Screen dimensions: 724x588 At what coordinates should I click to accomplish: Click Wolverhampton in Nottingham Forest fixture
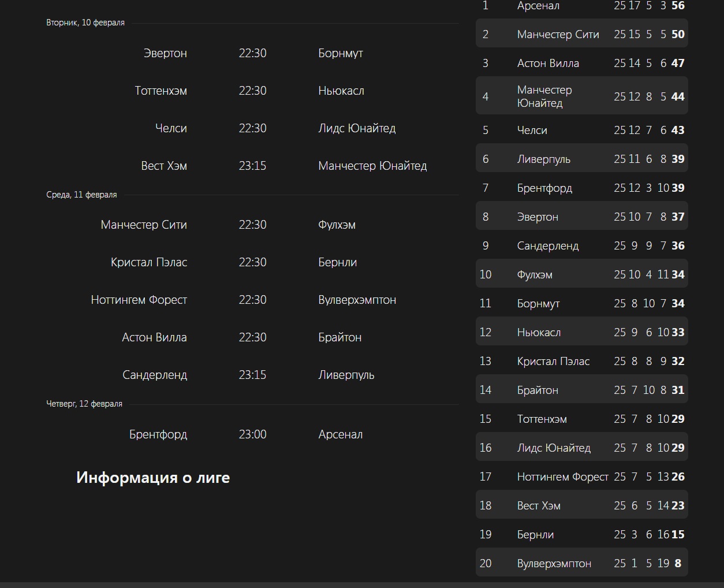357,300
